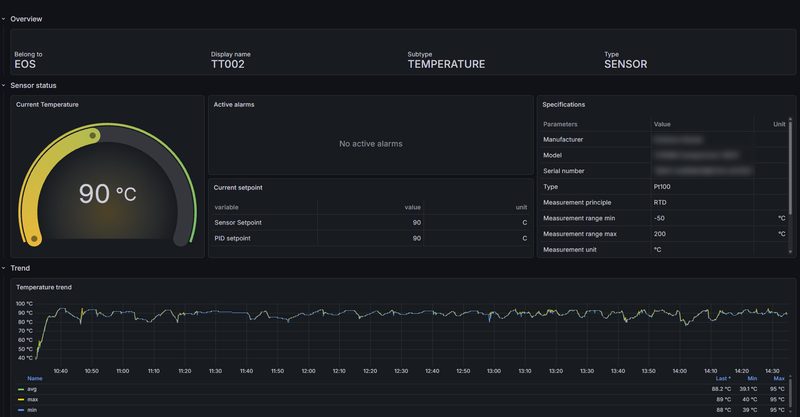Sort setpoint table by unit header

click(x=521, y=207)
